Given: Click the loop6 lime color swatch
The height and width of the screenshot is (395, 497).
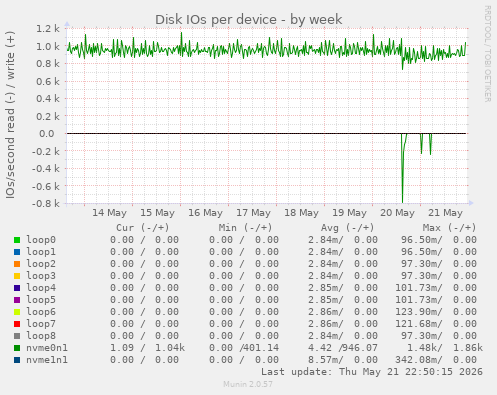Looking at the screenshot, I should pyautogui.click(x=17, y=312).
